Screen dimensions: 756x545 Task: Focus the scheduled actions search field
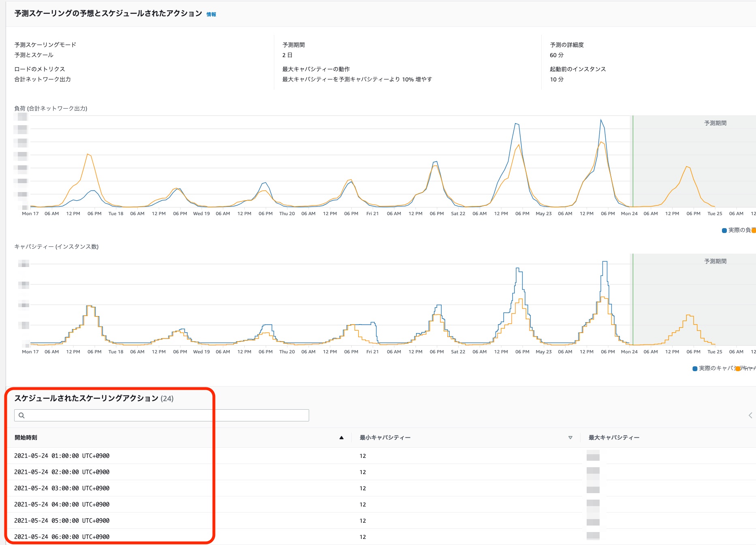coord(162,415)
